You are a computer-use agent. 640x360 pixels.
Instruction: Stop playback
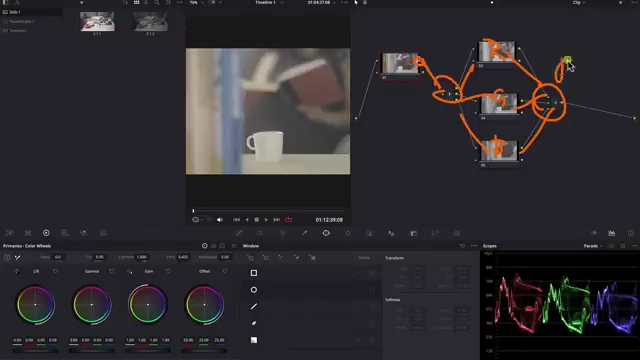[256, 220]
